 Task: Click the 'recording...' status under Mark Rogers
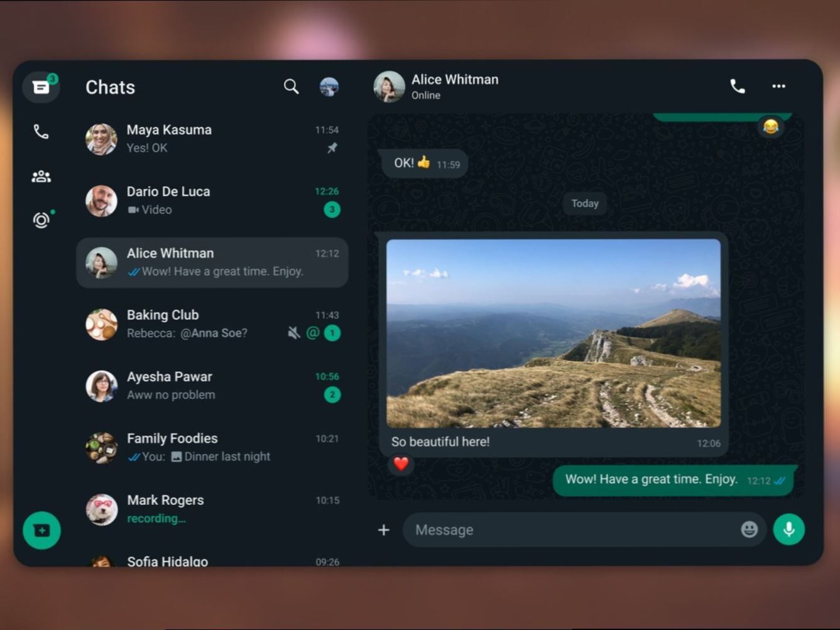pyautogui.click(x=156, y=519)
